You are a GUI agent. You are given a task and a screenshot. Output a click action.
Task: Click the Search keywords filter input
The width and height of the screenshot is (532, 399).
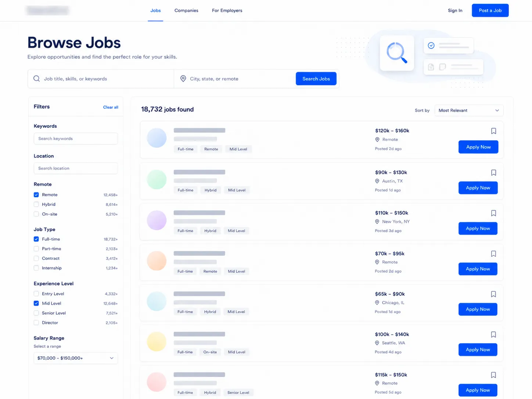76,139
